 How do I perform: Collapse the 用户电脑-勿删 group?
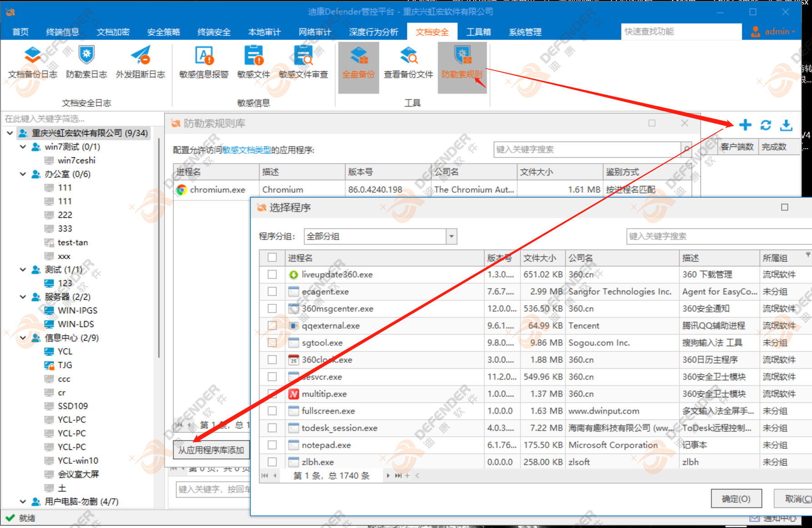click(x=23, y=502)
